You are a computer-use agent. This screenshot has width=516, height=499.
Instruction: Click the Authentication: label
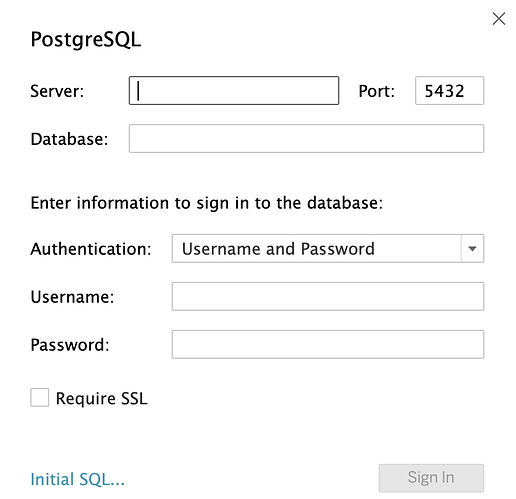pyautogui.click(x=91, y=249)
